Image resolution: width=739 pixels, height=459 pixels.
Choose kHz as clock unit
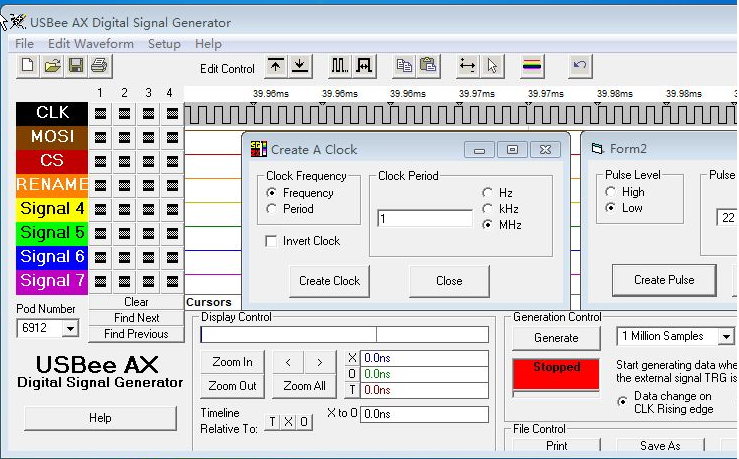point(487,209)
